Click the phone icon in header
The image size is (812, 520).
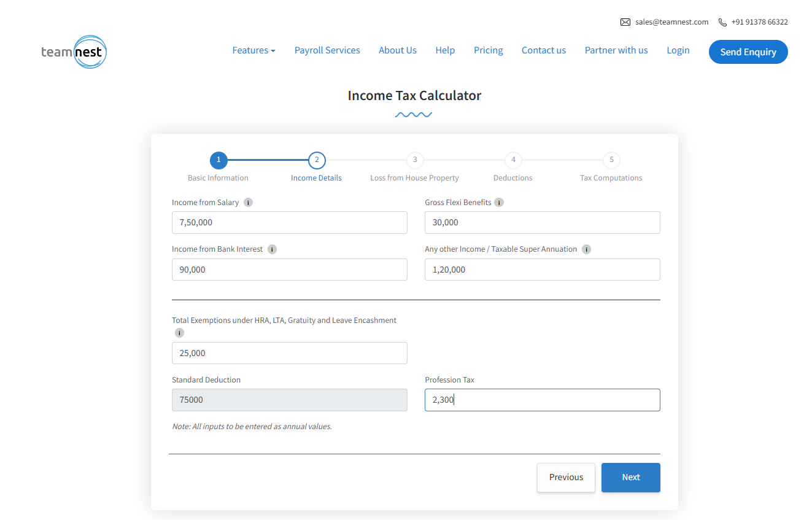[722, 22]
